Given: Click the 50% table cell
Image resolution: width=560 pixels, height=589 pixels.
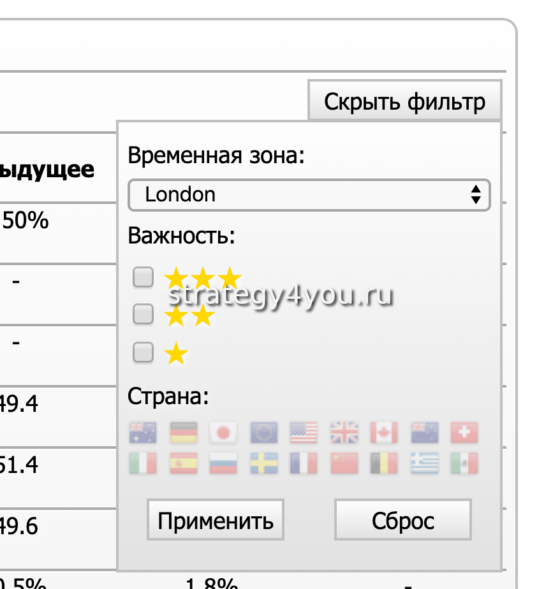Looking at the screenshot, I should click(26, 220).
